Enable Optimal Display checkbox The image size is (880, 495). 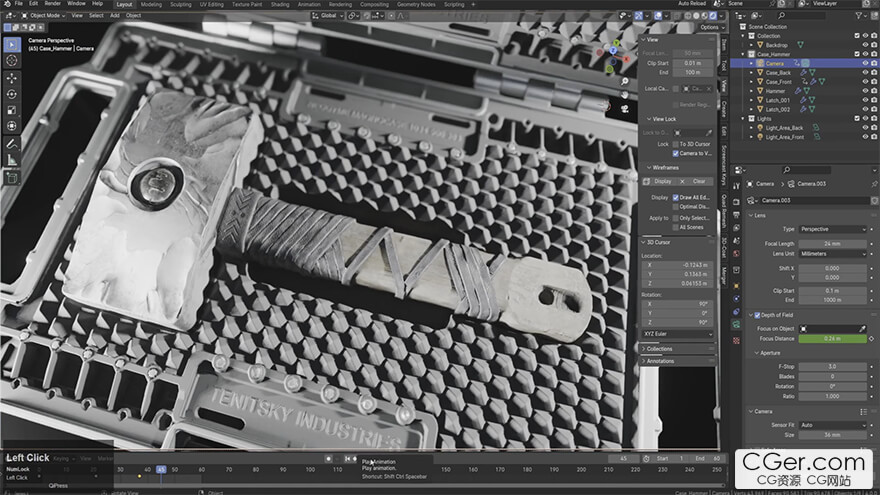coord(676,207)
